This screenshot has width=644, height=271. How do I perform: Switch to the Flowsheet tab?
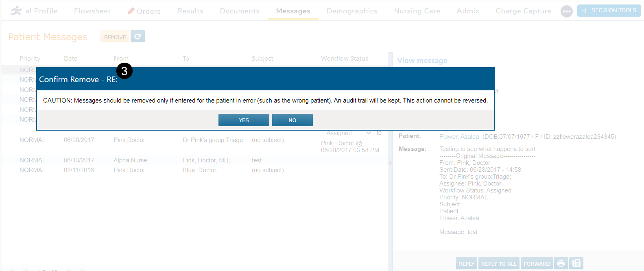pyautogui.click(x=92, y=11)
